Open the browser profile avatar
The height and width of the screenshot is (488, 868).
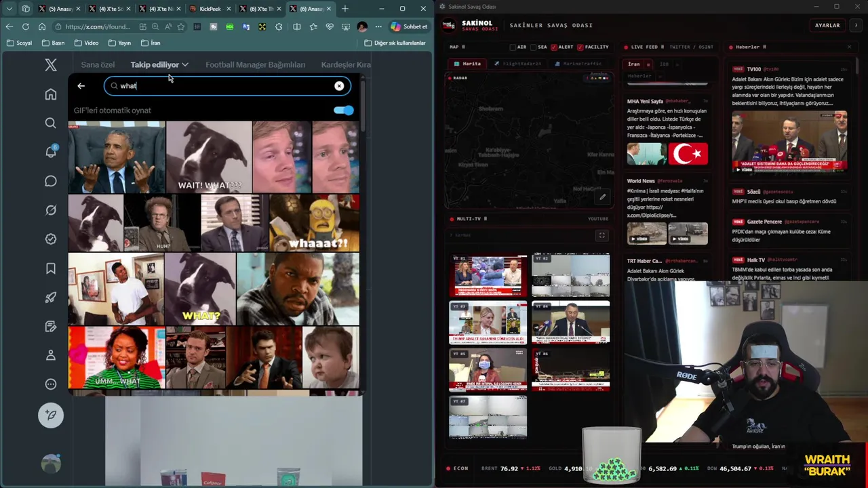pos(362,26)
